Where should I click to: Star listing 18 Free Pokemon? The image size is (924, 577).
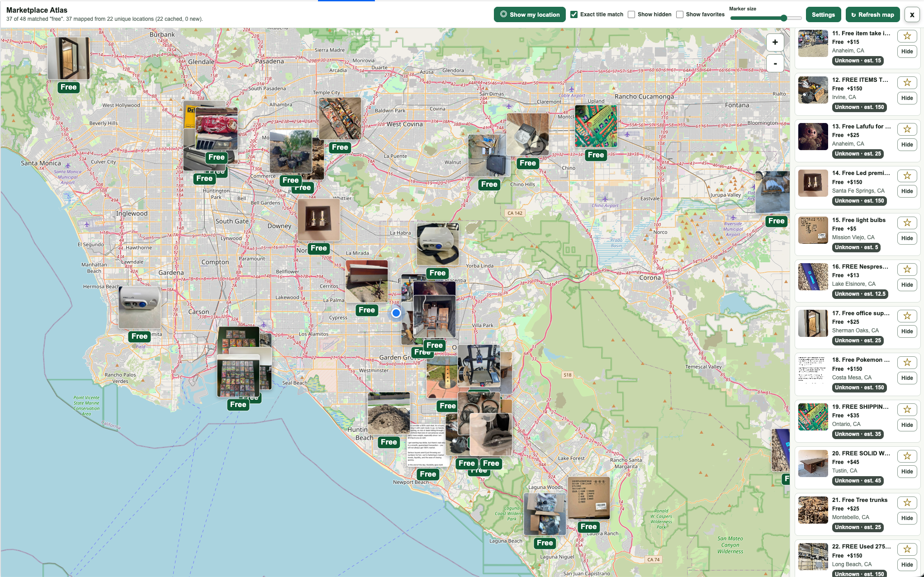pyautogui.click(x=907, y=362)
